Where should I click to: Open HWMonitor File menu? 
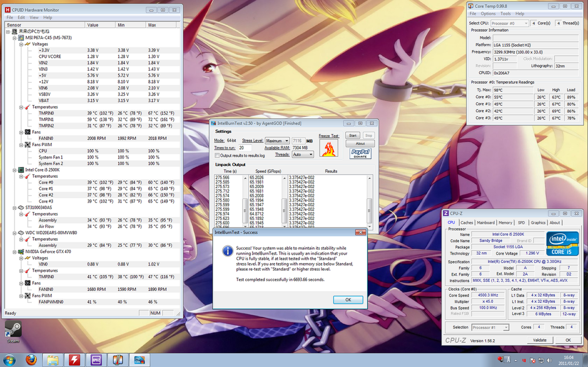tap(10, 17)
